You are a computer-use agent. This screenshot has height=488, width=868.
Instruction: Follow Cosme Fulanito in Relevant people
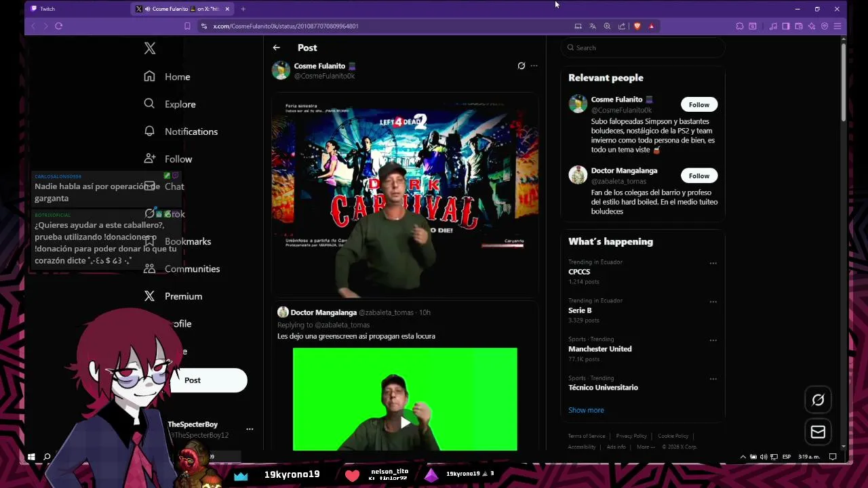(x=699, y=104)
